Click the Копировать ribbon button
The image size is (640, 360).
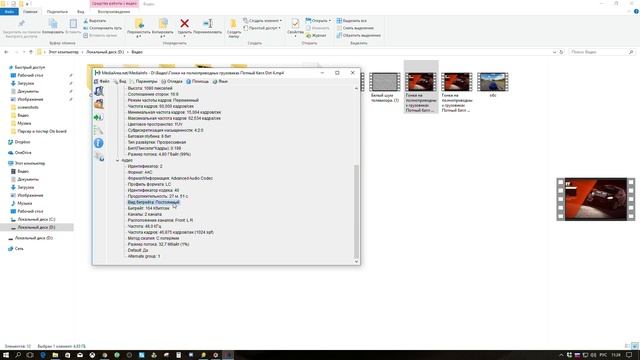(x=53, y=27)
